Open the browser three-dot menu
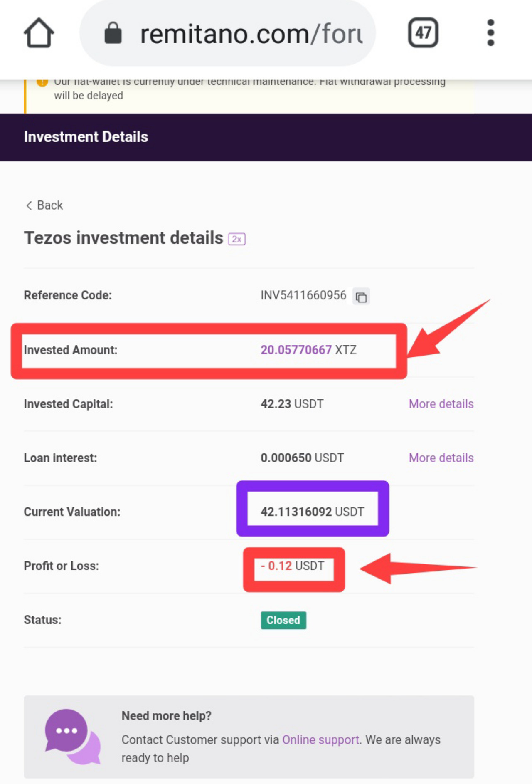This screenshot has width=532, height=784. [x=490, y=32]
